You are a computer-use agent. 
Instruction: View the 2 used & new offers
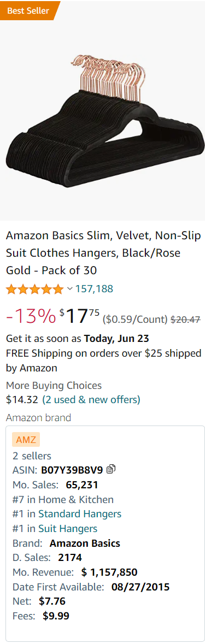point(91,399)
